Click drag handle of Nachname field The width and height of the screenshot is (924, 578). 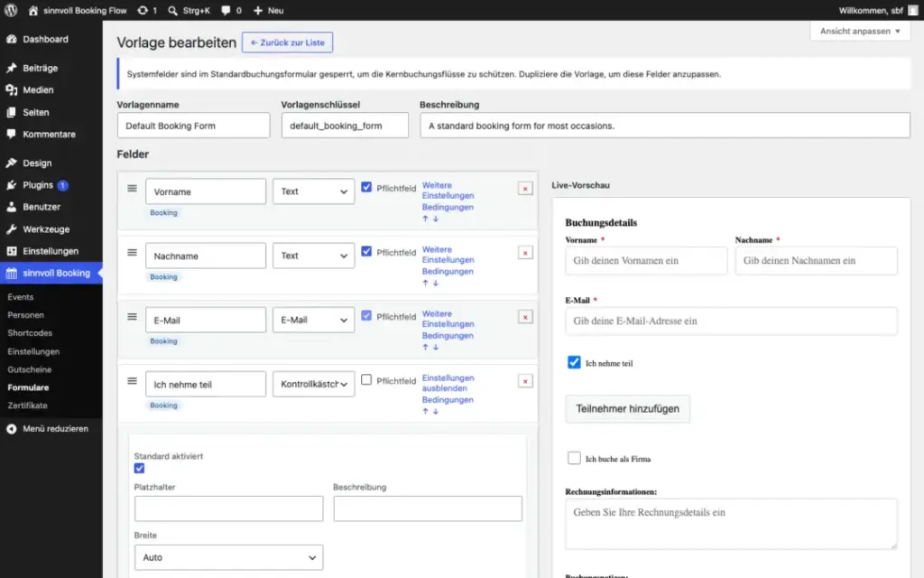132,253
